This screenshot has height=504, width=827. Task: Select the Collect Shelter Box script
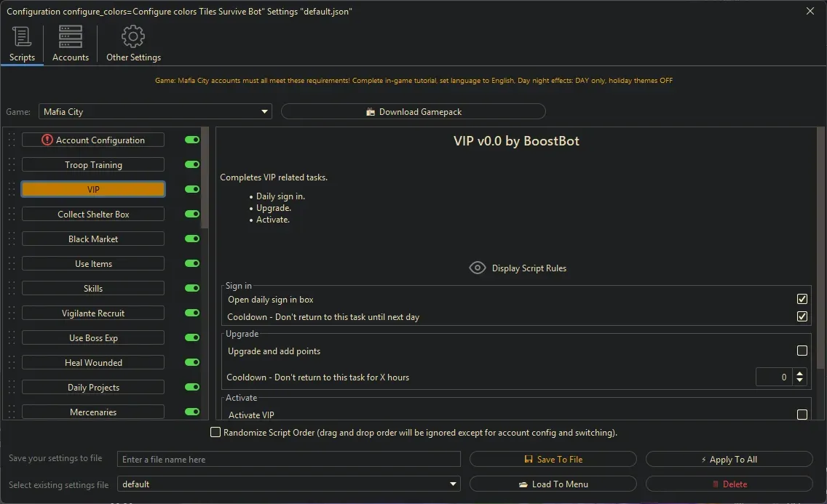[93, 215]
